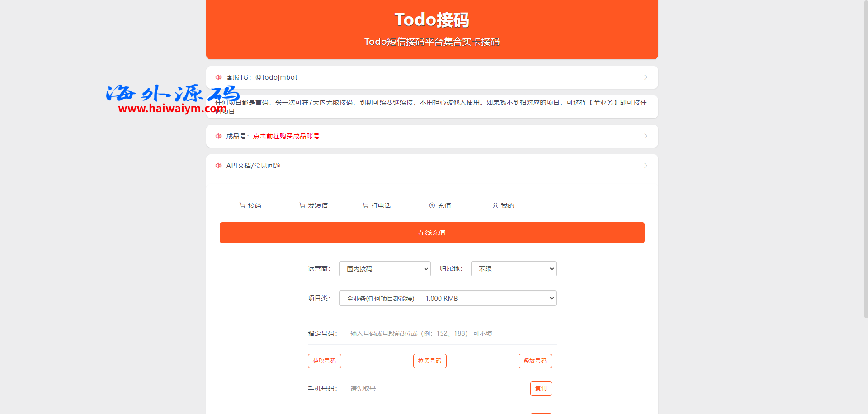
Task: Open the 运营商 dropdown showing 国内接码
Action: [385, 269]
